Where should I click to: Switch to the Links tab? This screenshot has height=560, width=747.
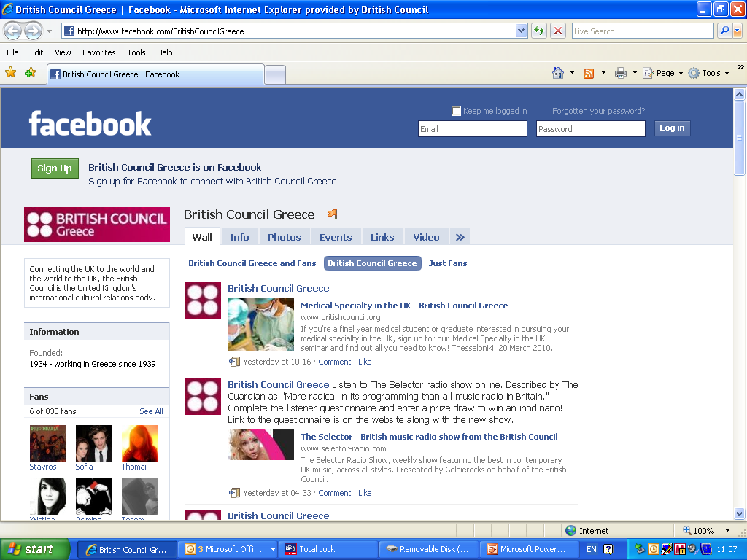coord(382,237)
